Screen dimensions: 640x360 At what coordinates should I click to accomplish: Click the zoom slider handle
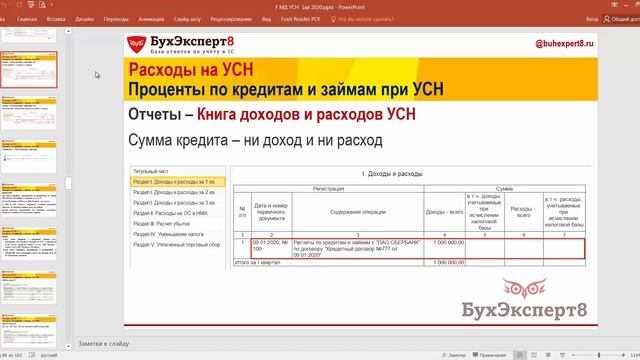[599, 355]
